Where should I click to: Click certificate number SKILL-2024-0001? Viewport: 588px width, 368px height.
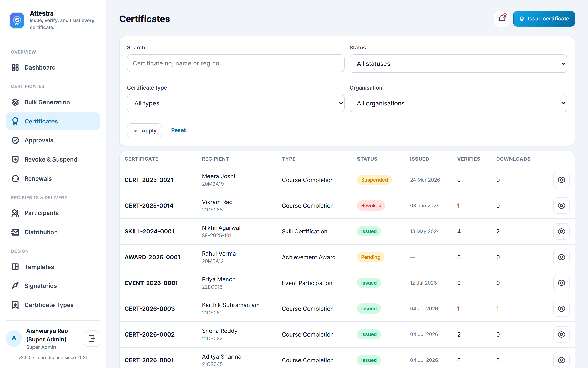pos(149,231)
